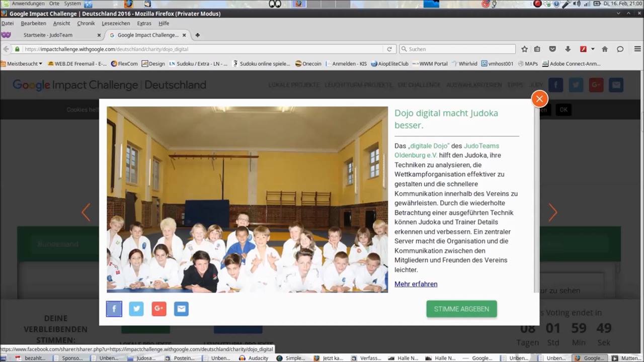
Task: Reload page using address bar refresh icon
Action: 389,49
